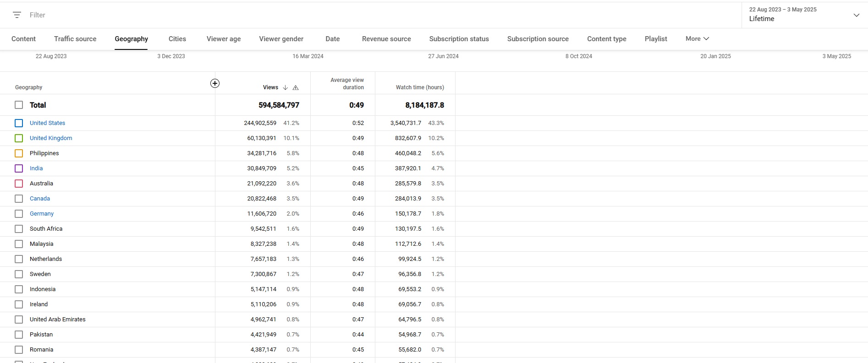The image size is (868, 363).
Task: Click the Sweden row label
Action: [x=40, y=274]
